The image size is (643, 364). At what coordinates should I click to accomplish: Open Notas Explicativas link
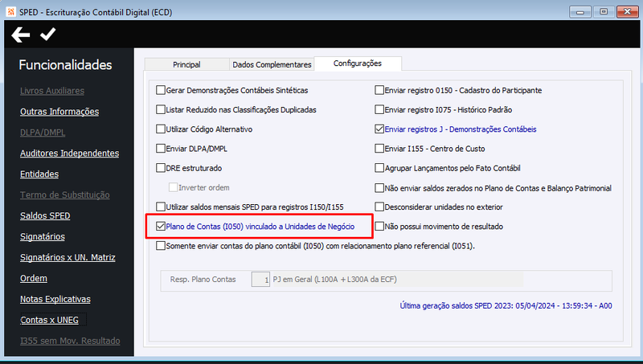(55, 299)
